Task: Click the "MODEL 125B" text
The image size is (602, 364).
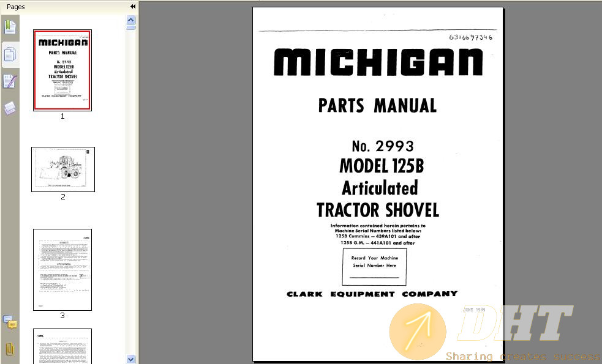Action: [382, 166]
